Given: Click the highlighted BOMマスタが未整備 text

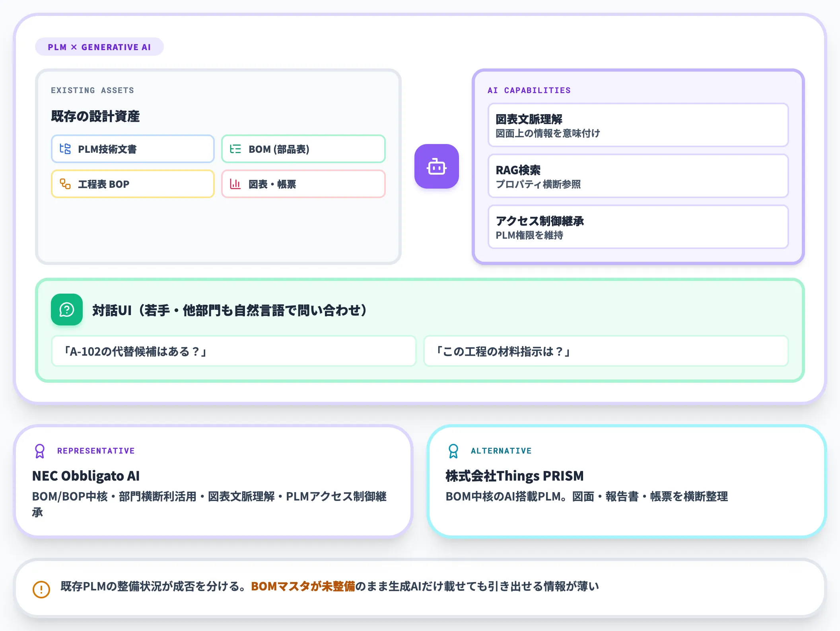Looking at the screenshot, I should (303, 586).
